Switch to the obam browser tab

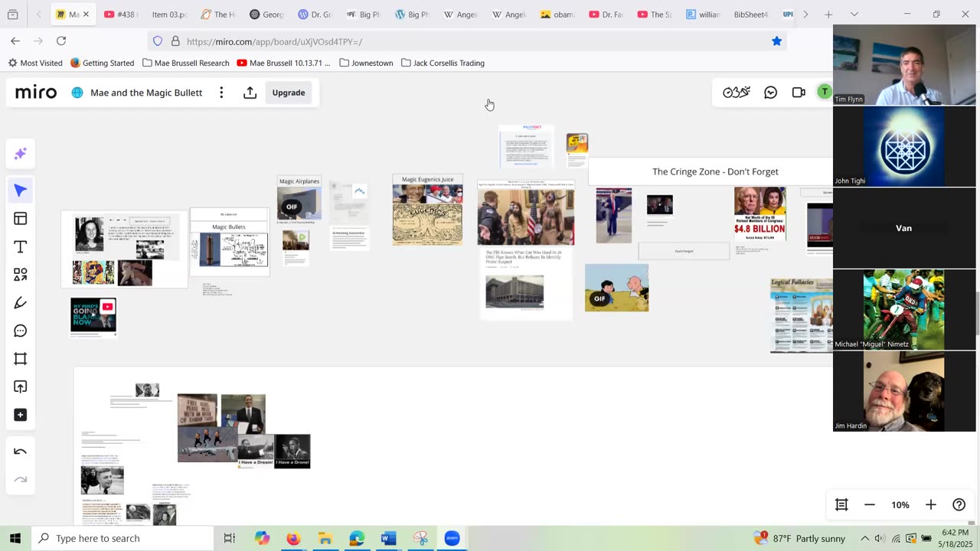(x=557, y=15)
